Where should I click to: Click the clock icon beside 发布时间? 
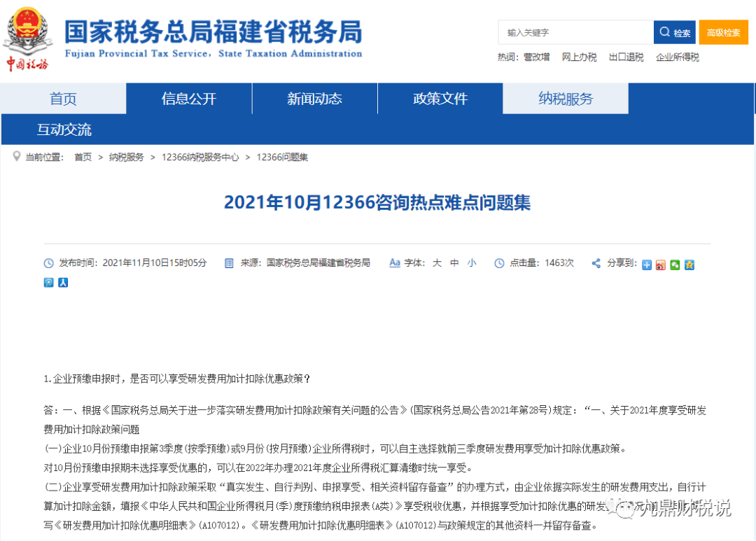tap(49, 263)
